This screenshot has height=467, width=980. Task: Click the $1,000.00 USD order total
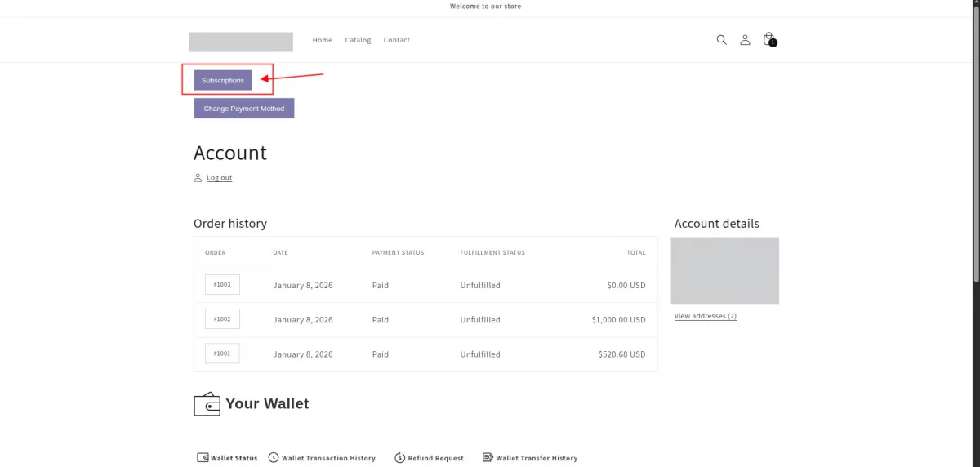tap(618, 320)
